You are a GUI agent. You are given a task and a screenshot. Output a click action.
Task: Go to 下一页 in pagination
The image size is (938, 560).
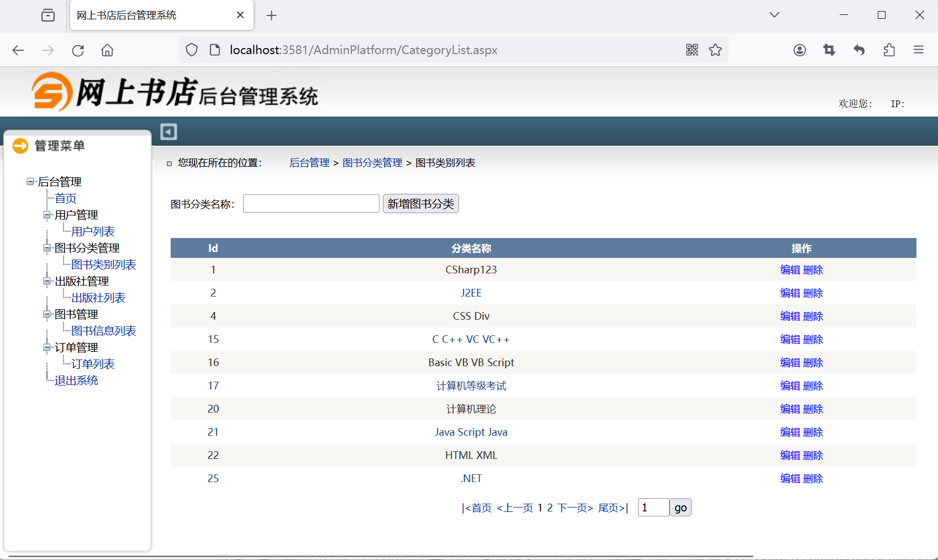tap(575, 508)
